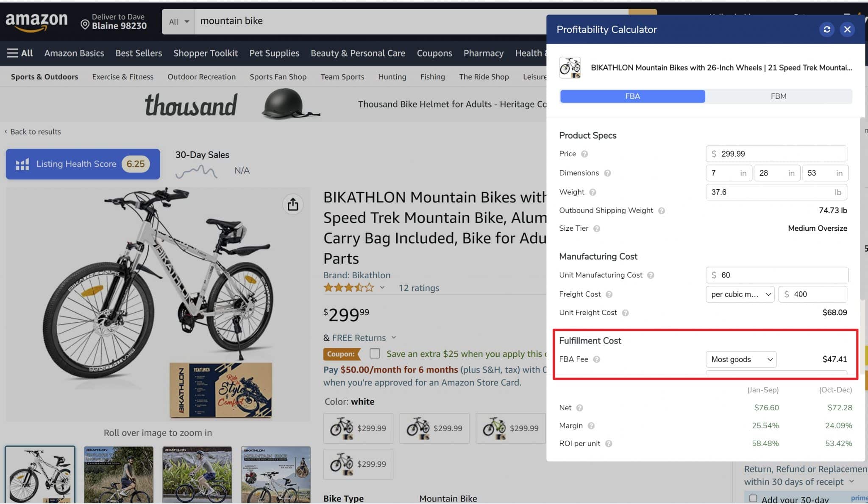
Task: Refresh the Profitability Calculator
Action: 826,29
